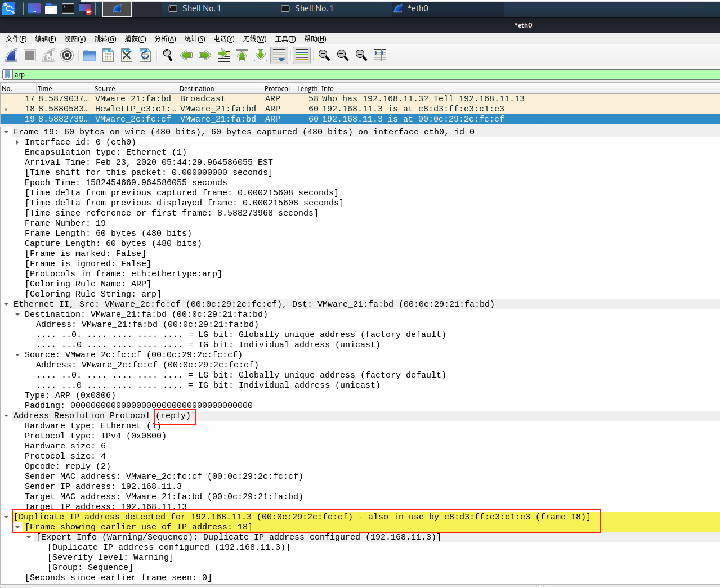
Task: Restart the current capture
Action: pyautogui.click(x=48, y=55)
